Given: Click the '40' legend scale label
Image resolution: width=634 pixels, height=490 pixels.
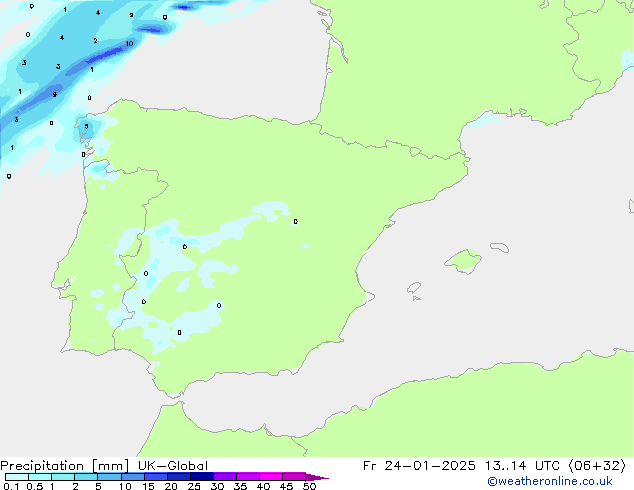Looking at the screenshot, I should pos(263,486).
